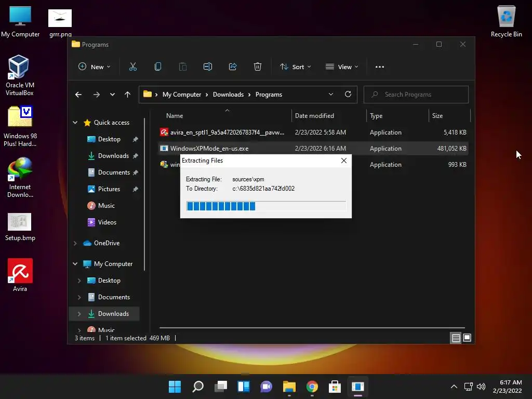532x399 pixels.
Task: Click the Cut scissors icon in toolbar
Action: click(132, 67)
